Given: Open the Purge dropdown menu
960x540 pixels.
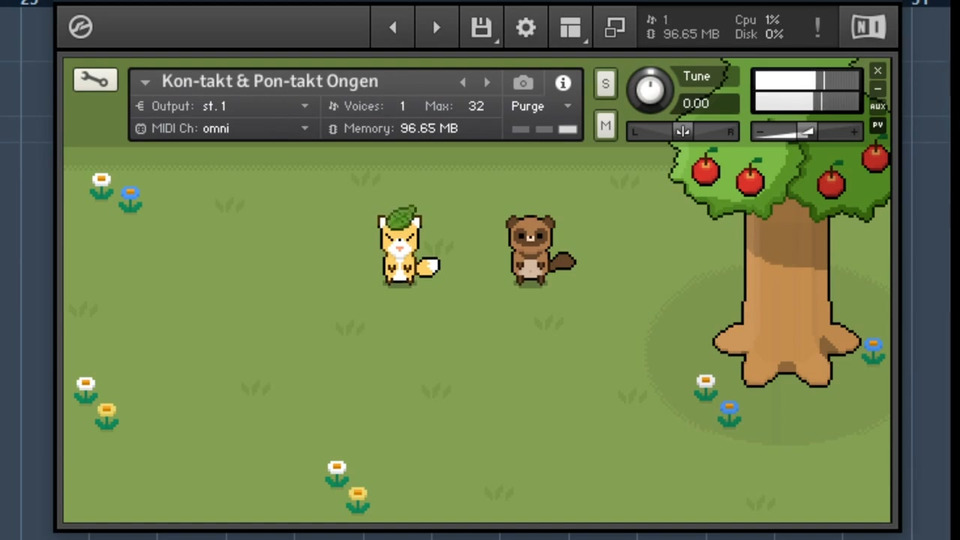Looking at the screenshot, I should point(541,106).
